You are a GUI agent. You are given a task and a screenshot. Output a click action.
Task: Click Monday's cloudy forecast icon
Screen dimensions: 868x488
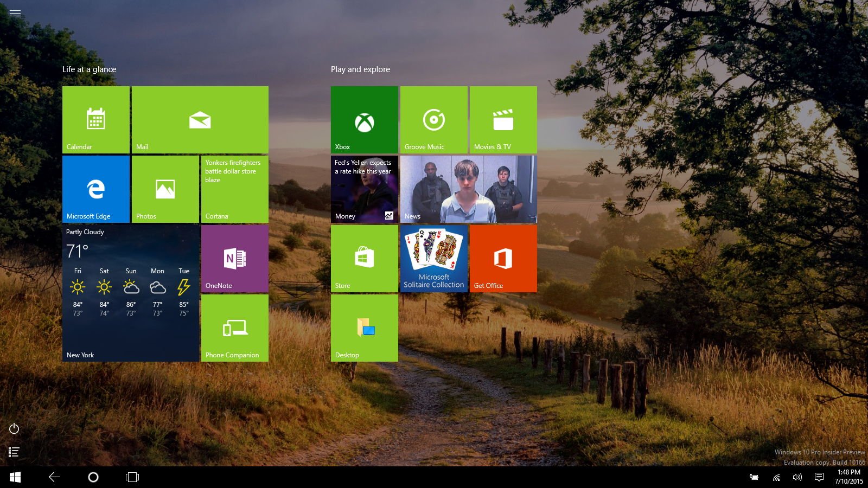click(158, 287)
